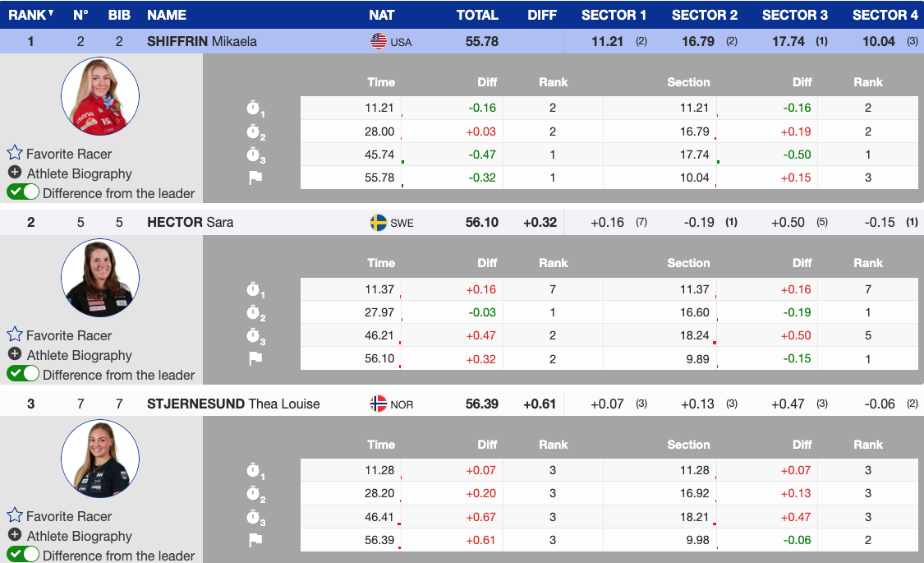This screenshot has width=924, height=563.
Task: Click Mikaela Shiffrin's profile photo
Action: (100, 96)
